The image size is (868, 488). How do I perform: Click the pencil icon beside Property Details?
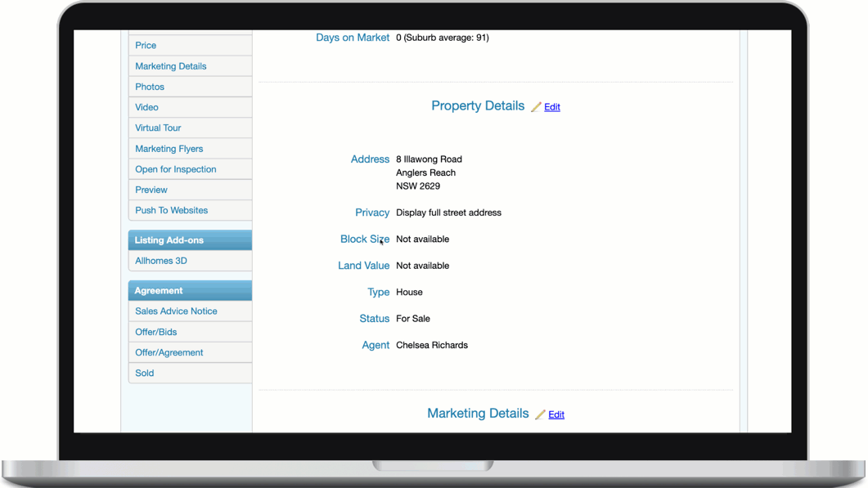click(x=536, y=107)
